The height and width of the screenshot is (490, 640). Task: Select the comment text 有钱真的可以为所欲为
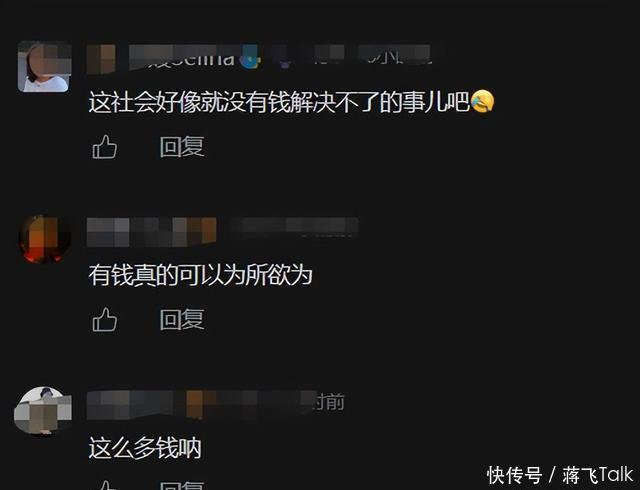click(x=200, y=275)
